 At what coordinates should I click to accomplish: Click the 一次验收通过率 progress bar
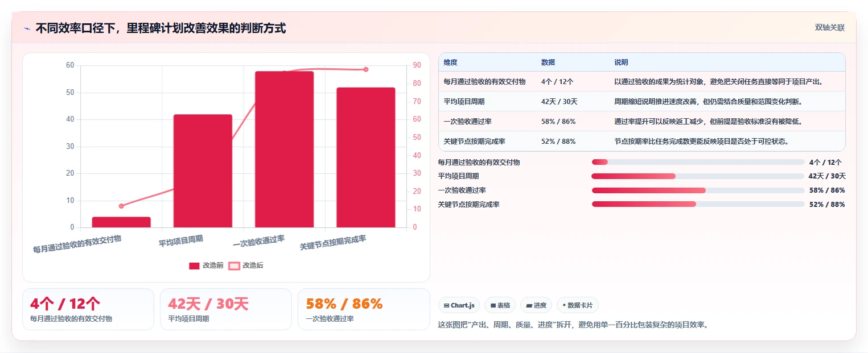point(698,190)
